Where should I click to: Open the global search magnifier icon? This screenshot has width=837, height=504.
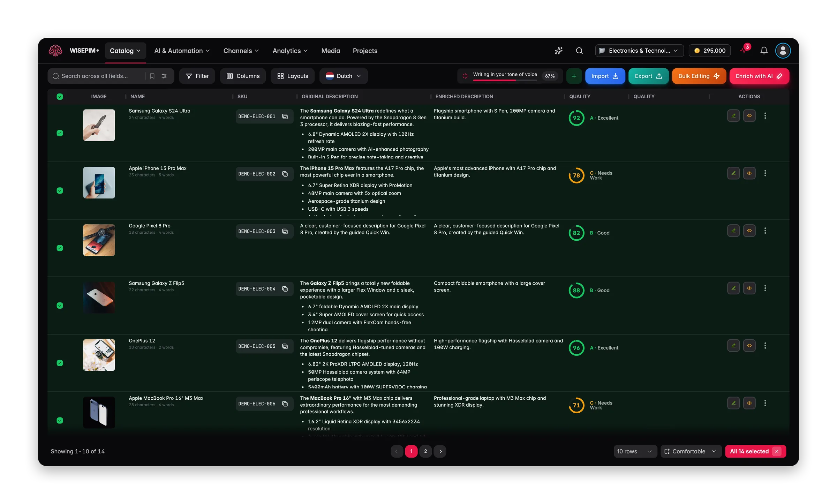click(x=579, y=51)
